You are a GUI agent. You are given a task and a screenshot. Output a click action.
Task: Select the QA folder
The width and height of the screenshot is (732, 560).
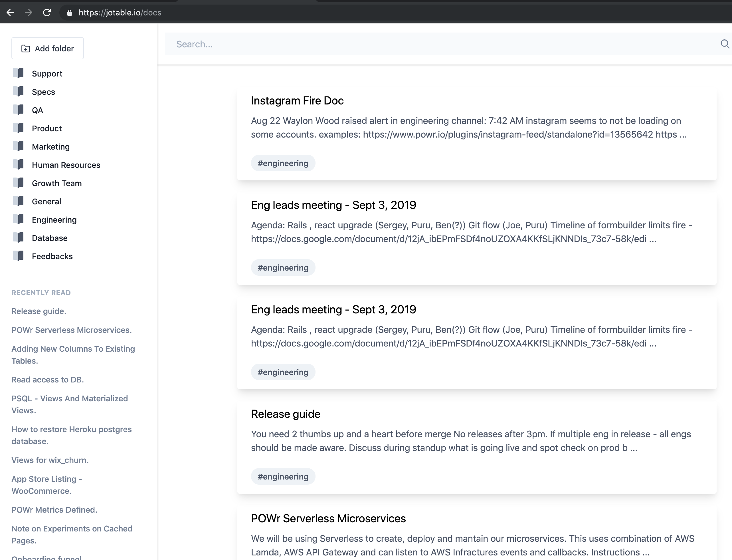(x=38, y=110)
